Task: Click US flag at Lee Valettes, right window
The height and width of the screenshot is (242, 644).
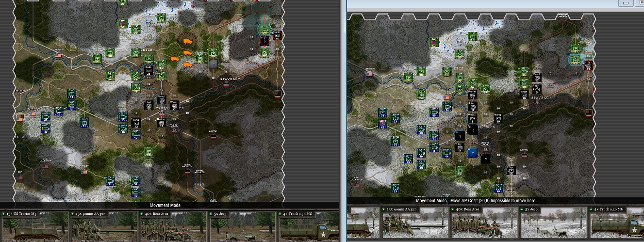Action: pyautogui.click(x=357, y=184)
